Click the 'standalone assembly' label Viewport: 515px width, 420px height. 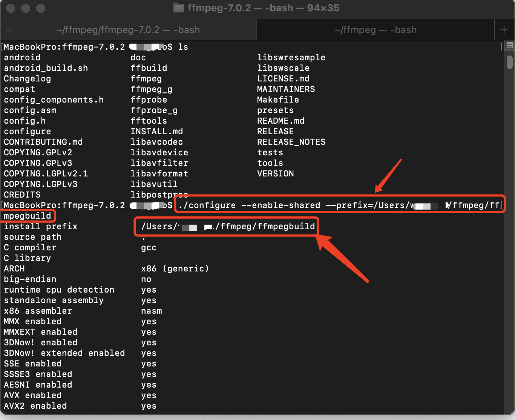[54, 300]
